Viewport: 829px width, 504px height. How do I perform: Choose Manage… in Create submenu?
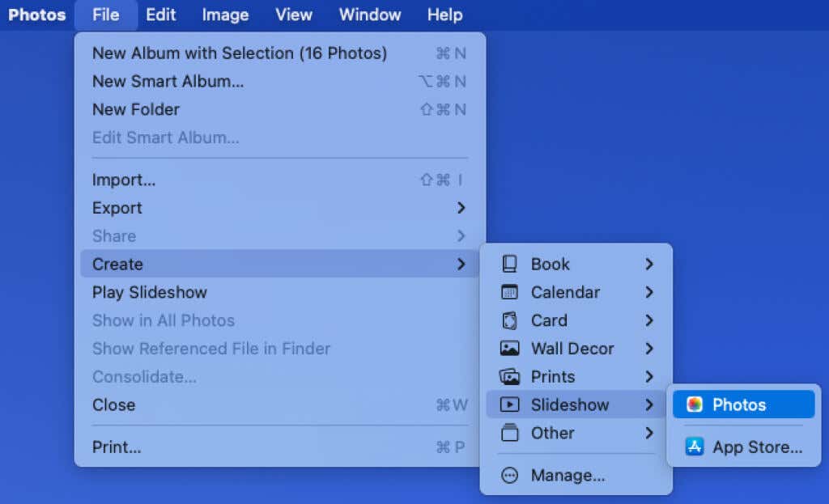576,475
